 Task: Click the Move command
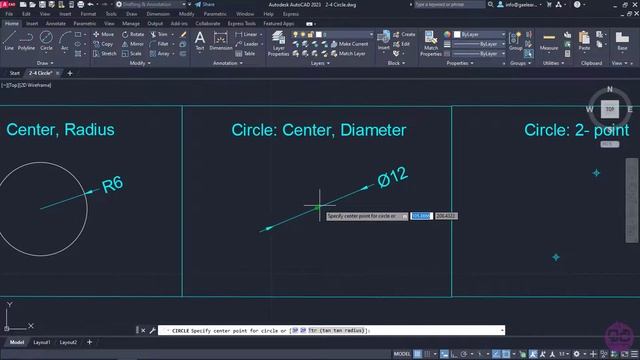click(104, 34)
